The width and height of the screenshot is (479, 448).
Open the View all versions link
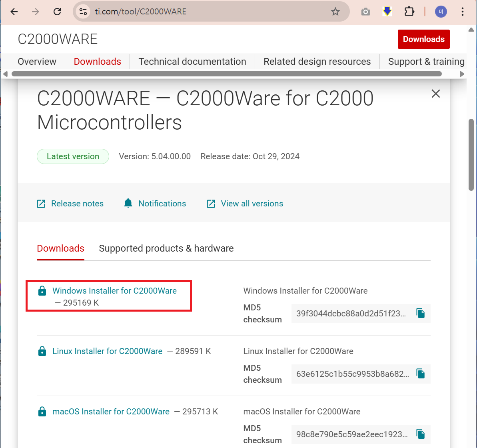click(x=252, y=204)
